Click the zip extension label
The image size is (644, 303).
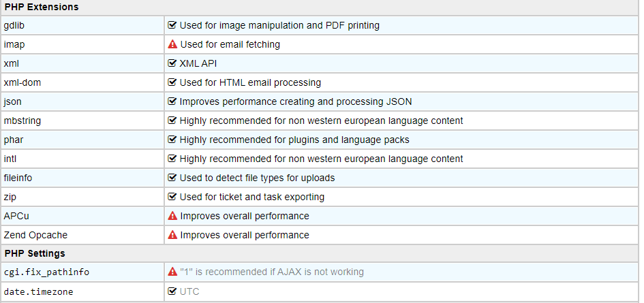[10, 197]
